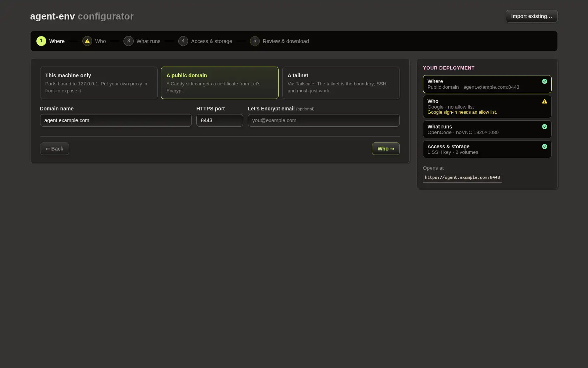Image resolution: width=588 pixels, height=368 pixels.
Task: Go to the Where step label
Action: pyautogui.click(x=57, y=41)
